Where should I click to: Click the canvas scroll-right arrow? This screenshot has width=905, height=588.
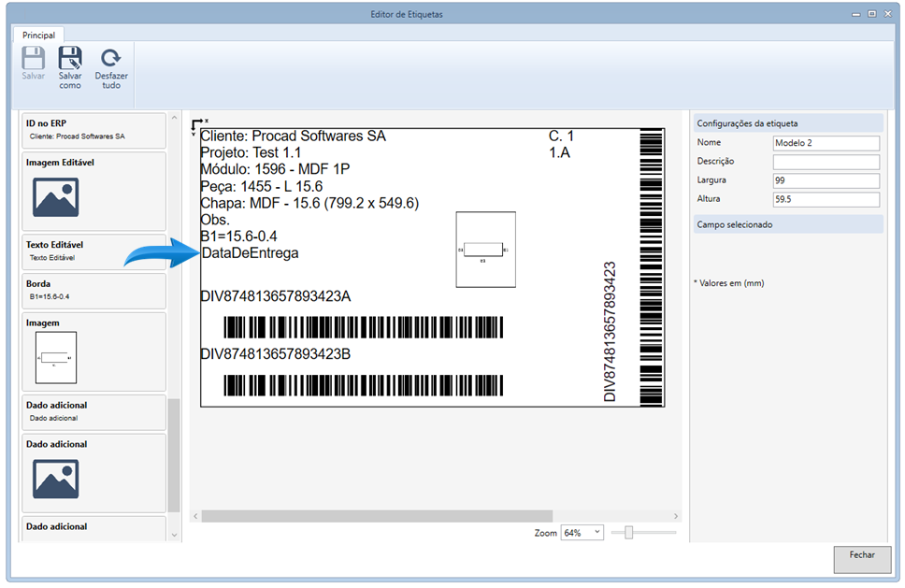coord(676,516)
